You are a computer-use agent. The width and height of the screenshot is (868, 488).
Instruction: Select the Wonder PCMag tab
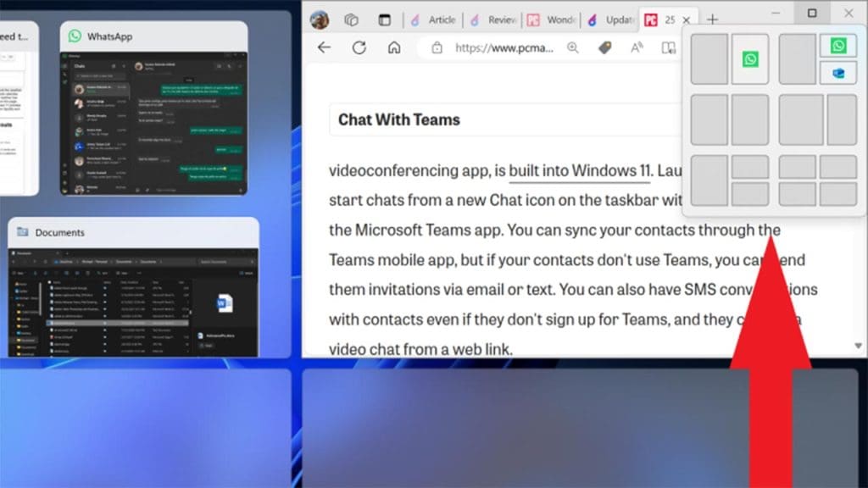(x=560, y=19)
